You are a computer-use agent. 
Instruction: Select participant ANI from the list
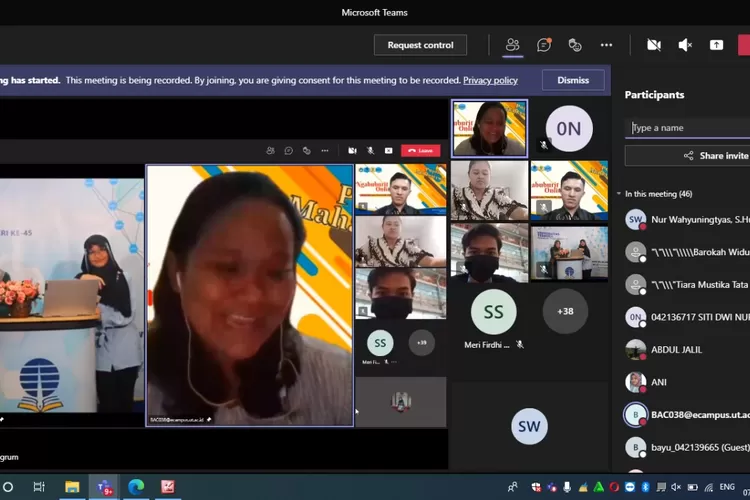[x=658, y=382]
